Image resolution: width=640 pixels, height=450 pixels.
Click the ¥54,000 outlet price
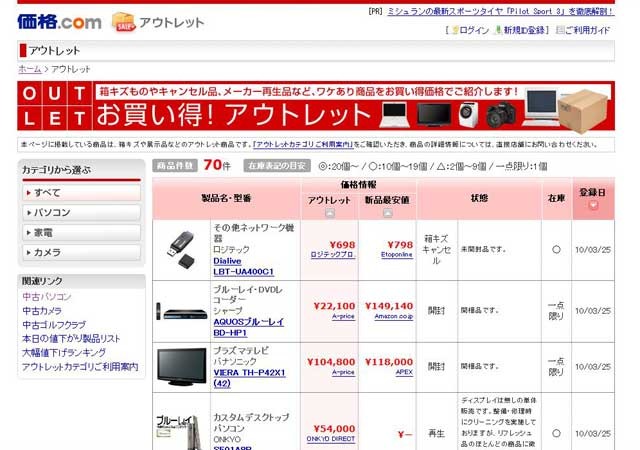[x=334, y=428]
